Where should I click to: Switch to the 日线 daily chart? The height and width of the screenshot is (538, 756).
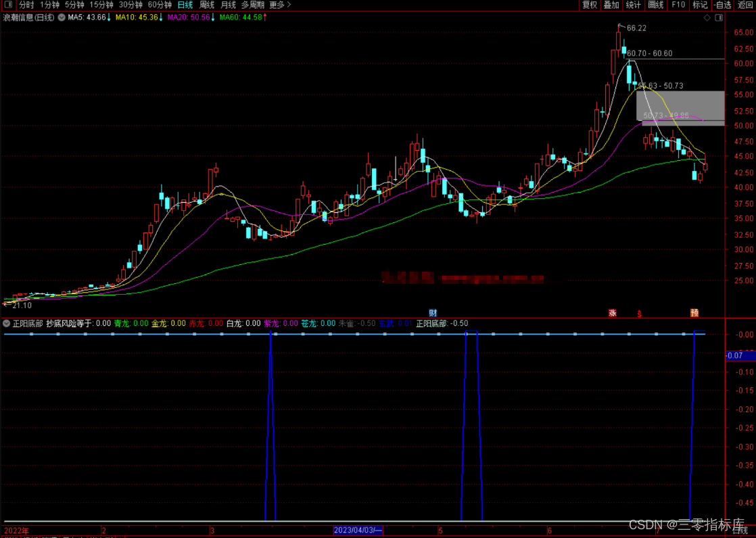point(185,5)
